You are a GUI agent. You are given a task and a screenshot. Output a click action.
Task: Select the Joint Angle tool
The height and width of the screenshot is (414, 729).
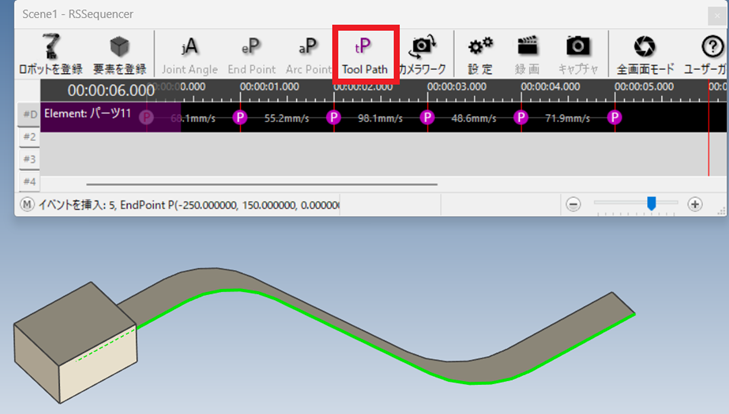190,55
